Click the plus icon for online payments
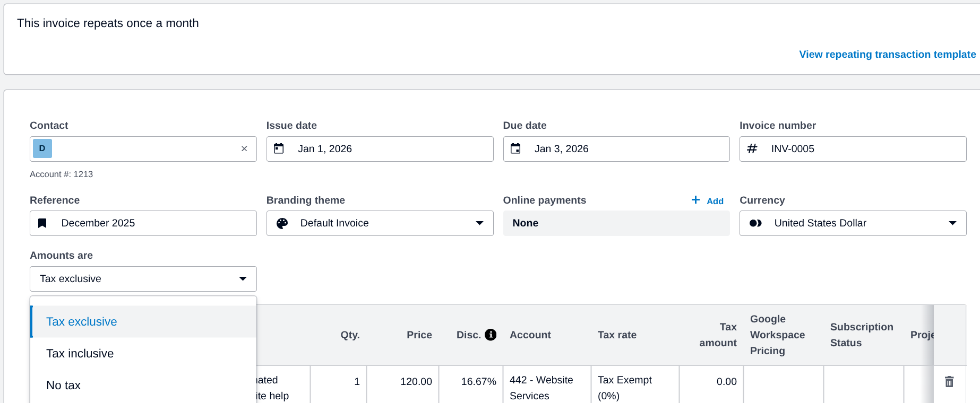Viewport: 980px width, 403px height. [695, 200]
